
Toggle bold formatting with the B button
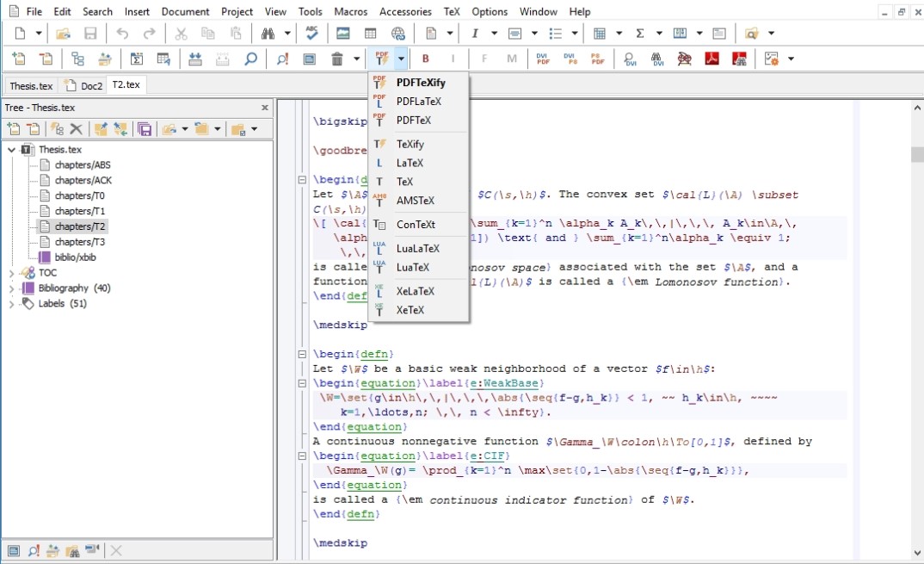pyautogui.click(x=425, y=59)
